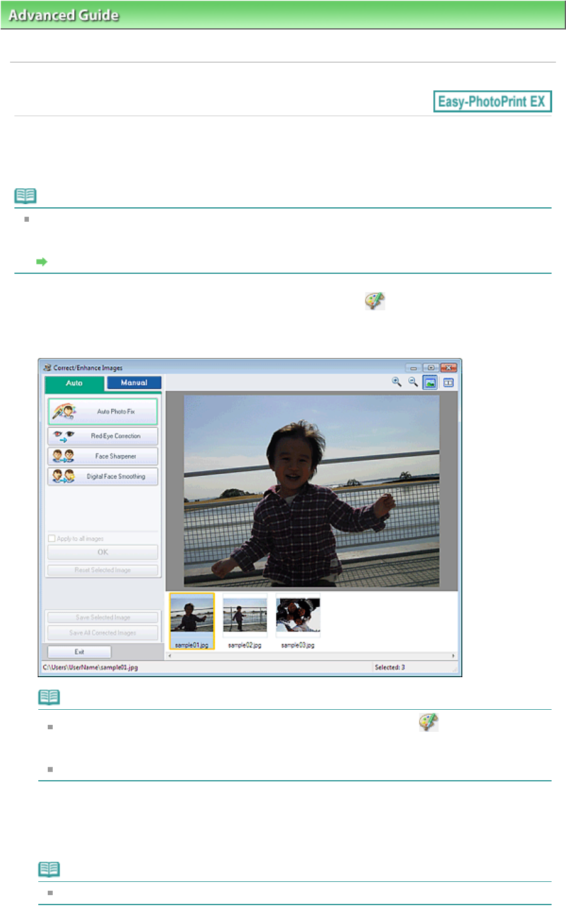Click the green arrow link icon in note
Image resolution: width=566 pixels, height=924 pixels.
42,262
